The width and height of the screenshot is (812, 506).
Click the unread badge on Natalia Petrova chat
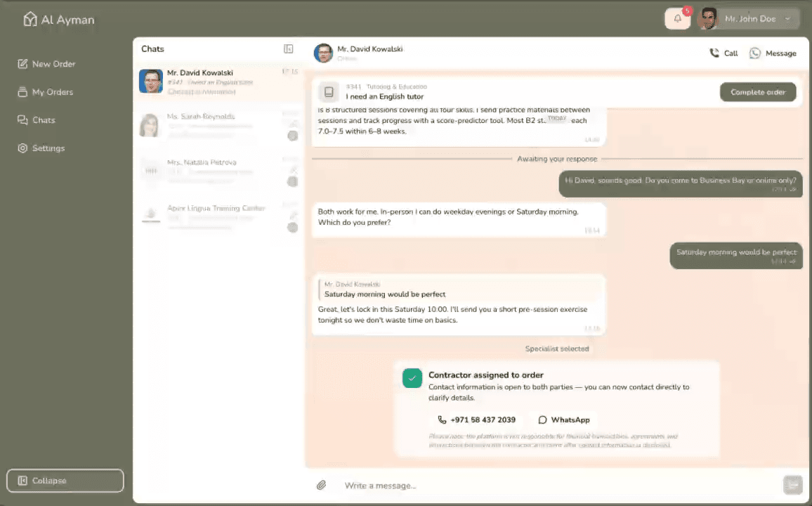point(293,182)
